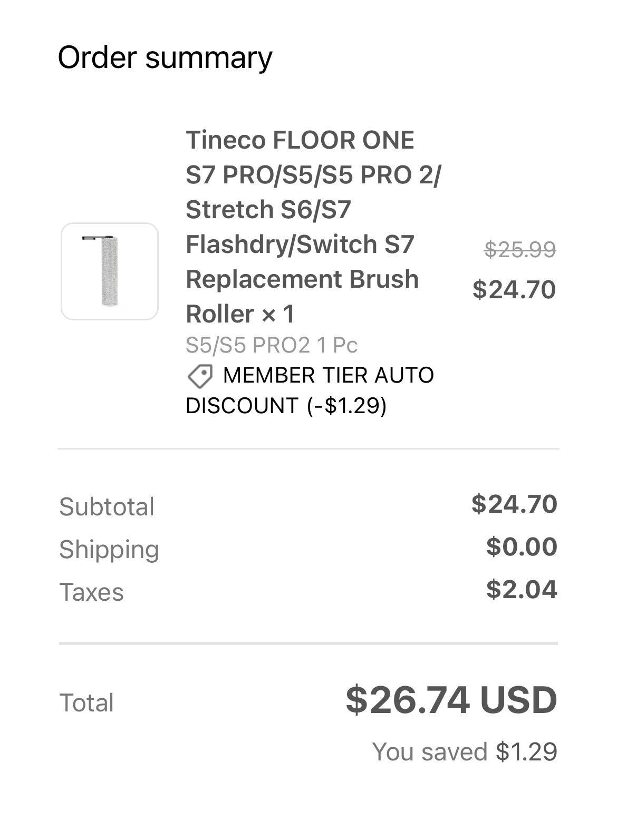
Task: Click the $2.04 taxes amount
Action: (x=522, y=589)
